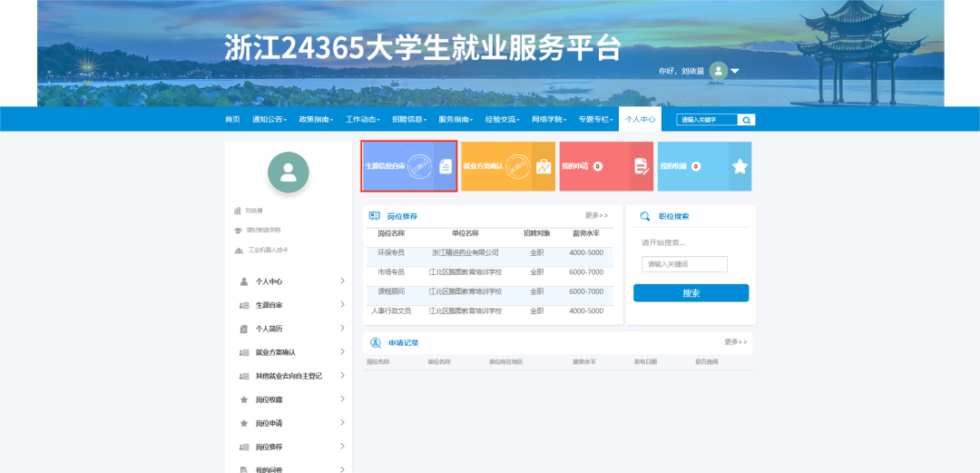
Task: Open the 经验交流 navigation dropdown
Action: click(x=503, y=120)
